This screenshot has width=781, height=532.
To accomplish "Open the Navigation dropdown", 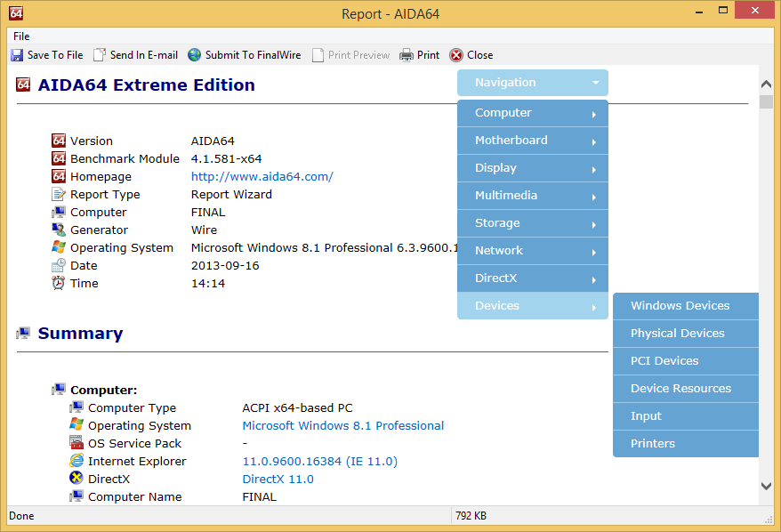I will (532, 83).
